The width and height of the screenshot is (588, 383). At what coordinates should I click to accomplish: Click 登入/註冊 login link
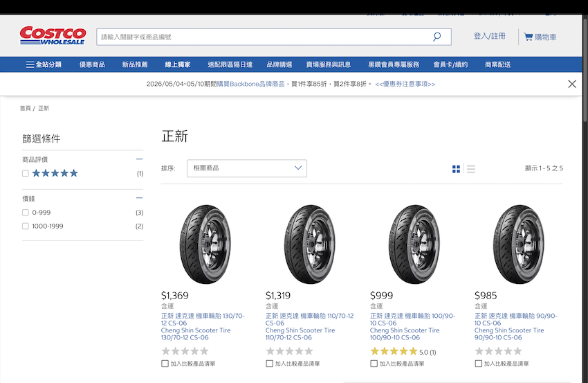coord(489,36)
